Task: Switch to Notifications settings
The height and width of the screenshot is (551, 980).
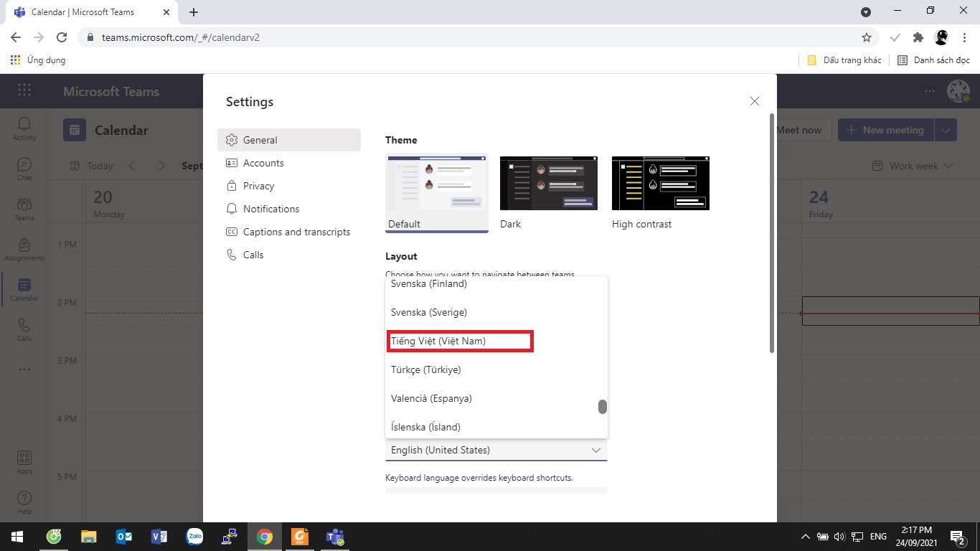Action: 271,209
